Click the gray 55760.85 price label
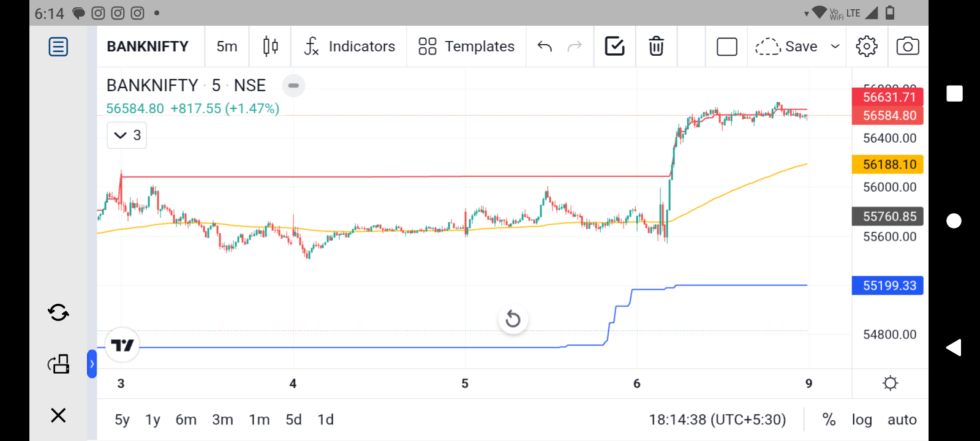The height and width of the screenshot is (441, 980). pyautogui.click(x=888, y=216)
